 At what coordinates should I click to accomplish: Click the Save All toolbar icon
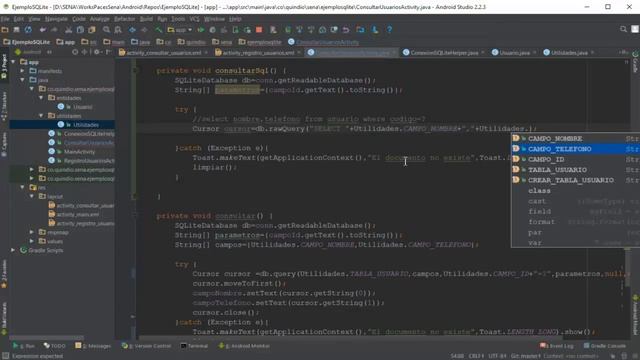click(x=16, y=30)
